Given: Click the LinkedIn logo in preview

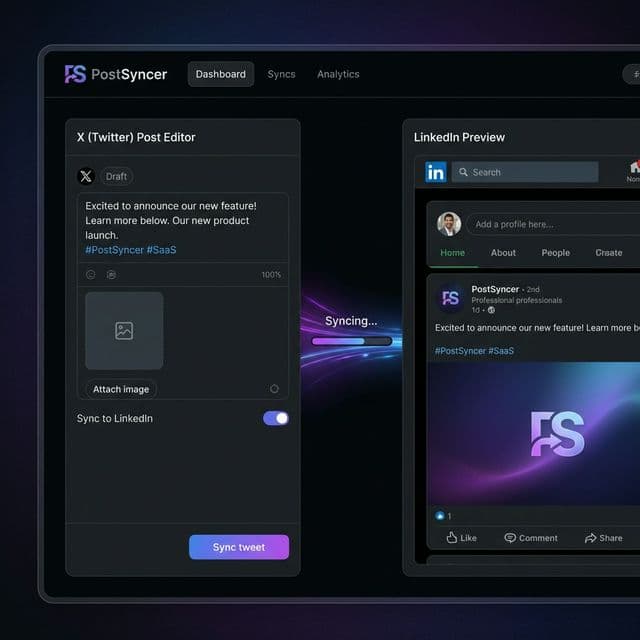Looking at the screenshot, I should 436,172.
